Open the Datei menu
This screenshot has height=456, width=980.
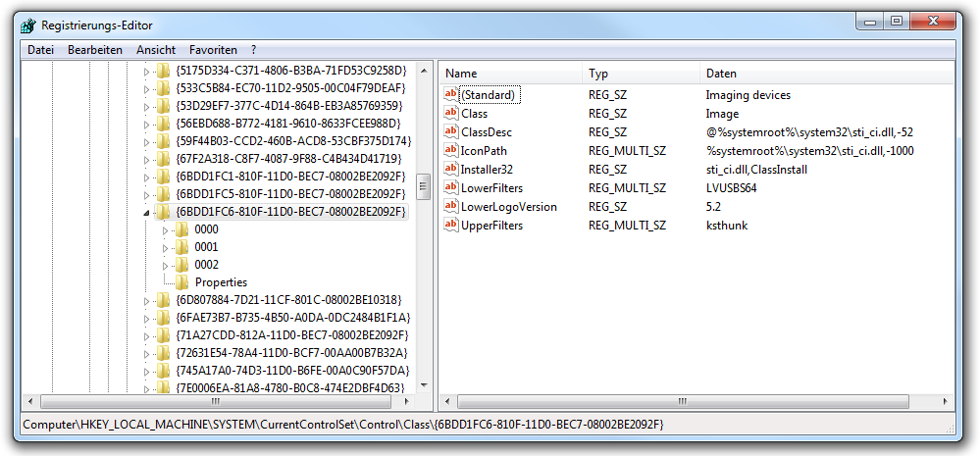point(40,50)
